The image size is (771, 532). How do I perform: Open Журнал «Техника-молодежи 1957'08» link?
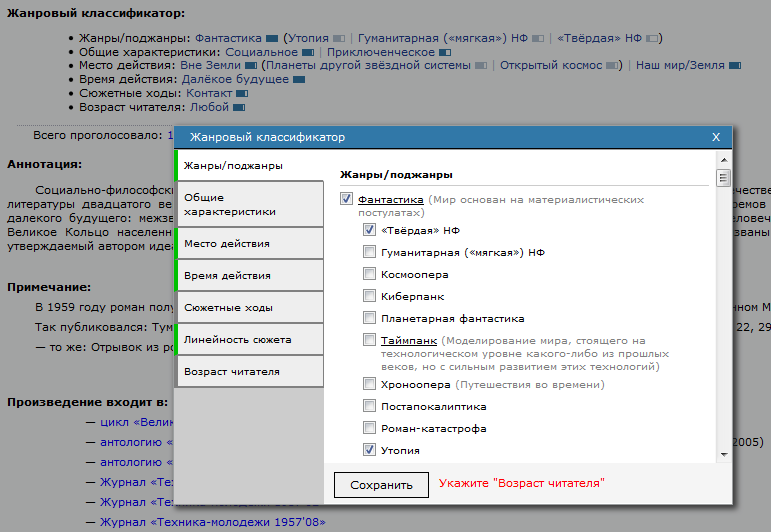[213, 522]
